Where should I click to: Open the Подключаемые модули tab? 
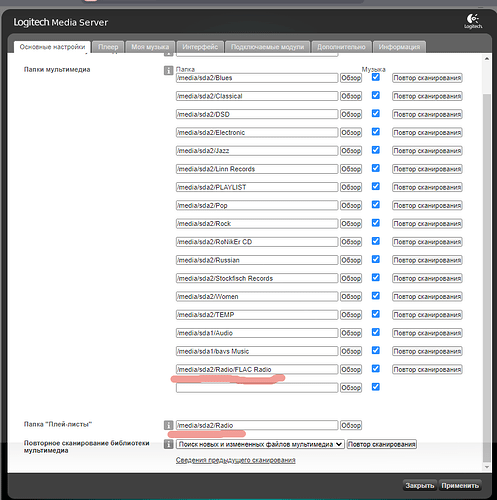pos(267,47)
